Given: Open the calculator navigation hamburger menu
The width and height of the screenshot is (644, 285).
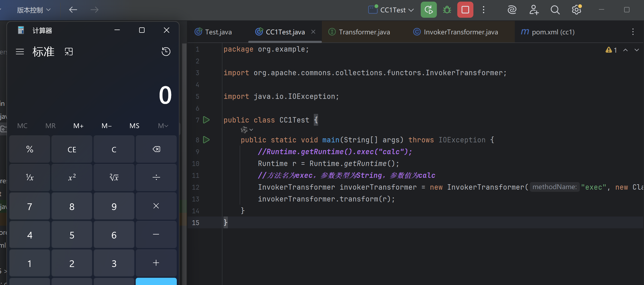Looking at the screenshot, I should (20, 52).
